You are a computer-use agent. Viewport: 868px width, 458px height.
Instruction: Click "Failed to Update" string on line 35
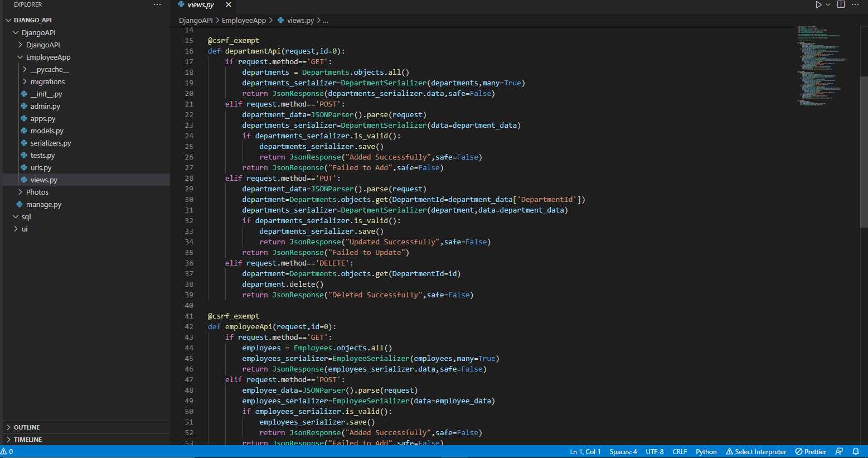tap(366, 252)
